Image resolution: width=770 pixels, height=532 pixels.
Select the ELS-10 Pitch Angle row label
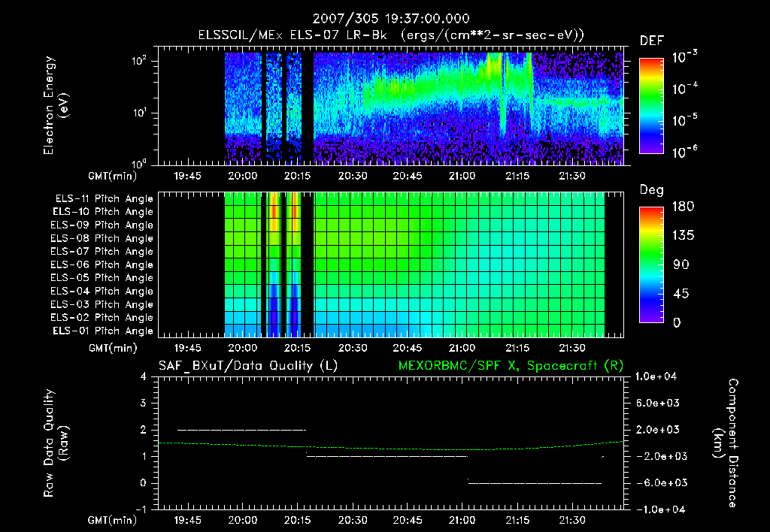pyautogui.click(x=103, y=212)
